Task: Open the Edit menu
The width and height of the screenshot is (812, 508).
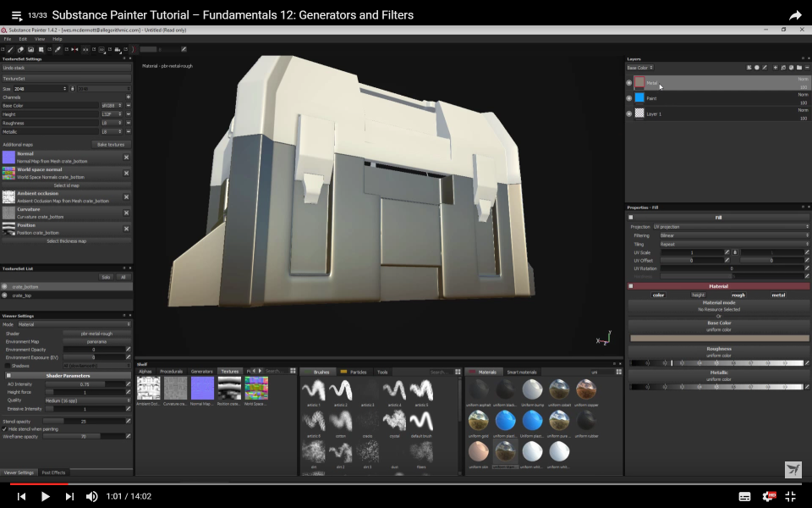Action: coord(23,39)
